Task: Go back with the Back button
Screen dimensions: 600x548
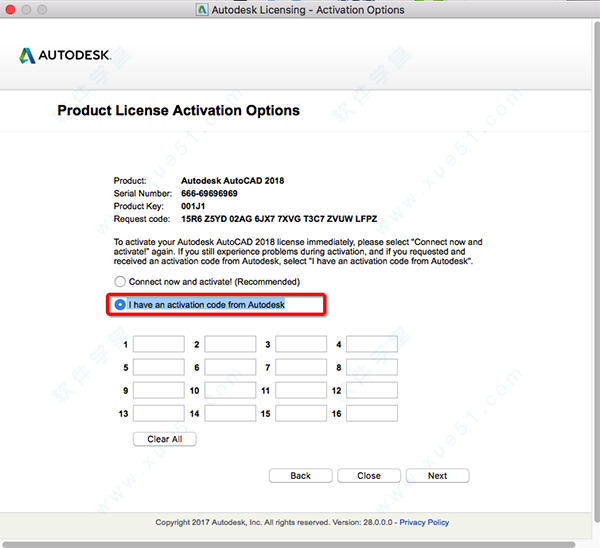Action: coord(300,476)
